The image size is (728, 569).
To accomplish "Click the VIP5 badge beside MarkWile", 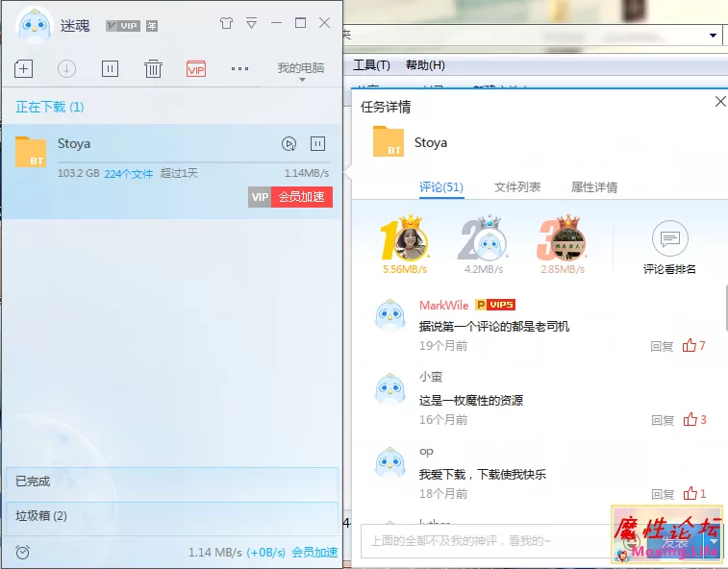I will coord(495,305).
